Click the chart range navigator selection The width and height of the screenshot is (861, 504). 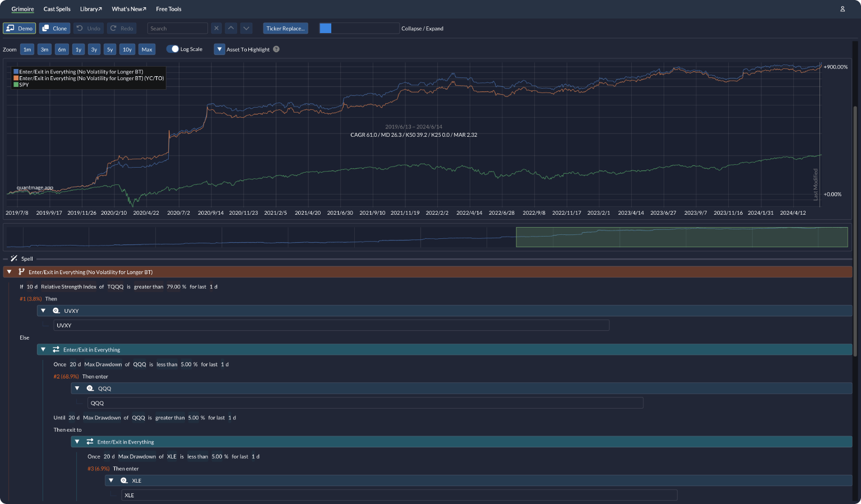(682, 237)
